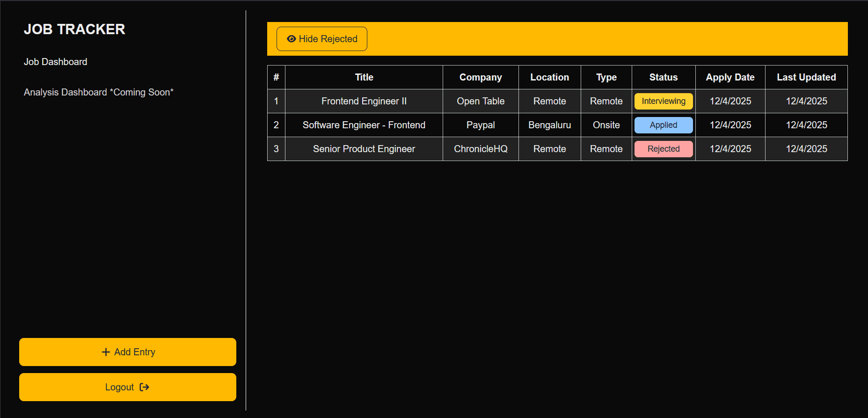Click Apply Date of Paypal row
The width and height of the screenshot is (868, 418).
click(x=730, y=125)
